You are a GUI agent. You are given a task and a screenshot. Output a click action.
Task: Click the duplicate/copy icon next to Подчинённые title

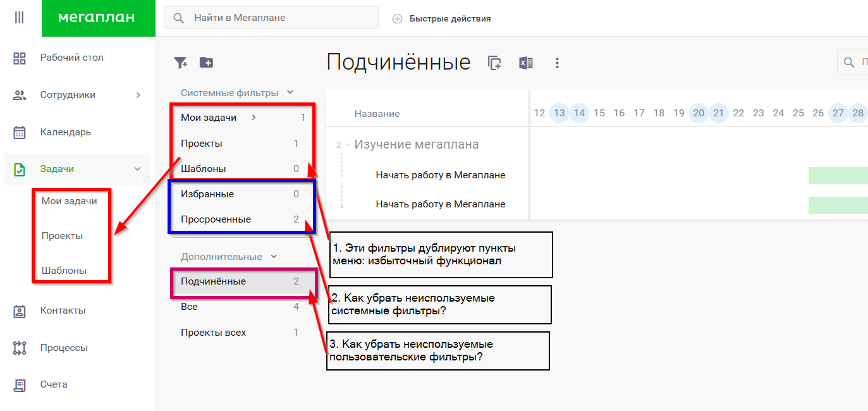click(x=494, y=63)
